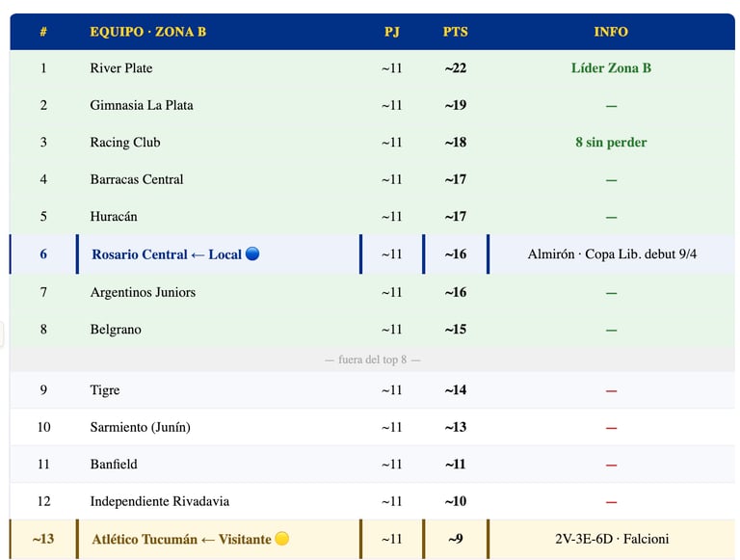Click the small tab on the left edge

coord(2,333)
